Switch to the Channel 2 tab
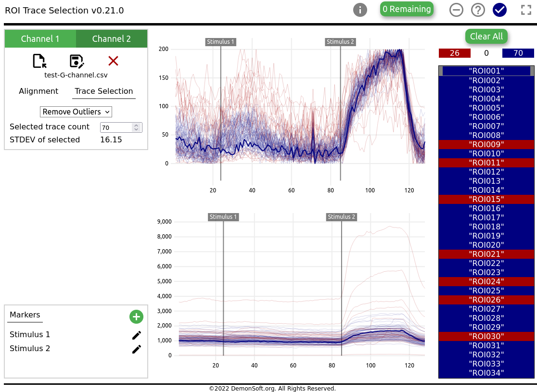 (x=111, y=39)
